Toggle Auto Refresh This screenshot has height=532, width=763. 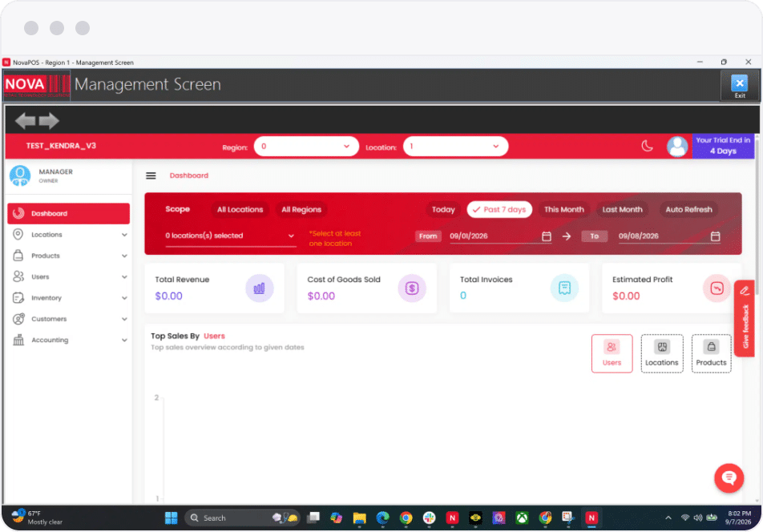pyautogui.click(x=688, y=210)
